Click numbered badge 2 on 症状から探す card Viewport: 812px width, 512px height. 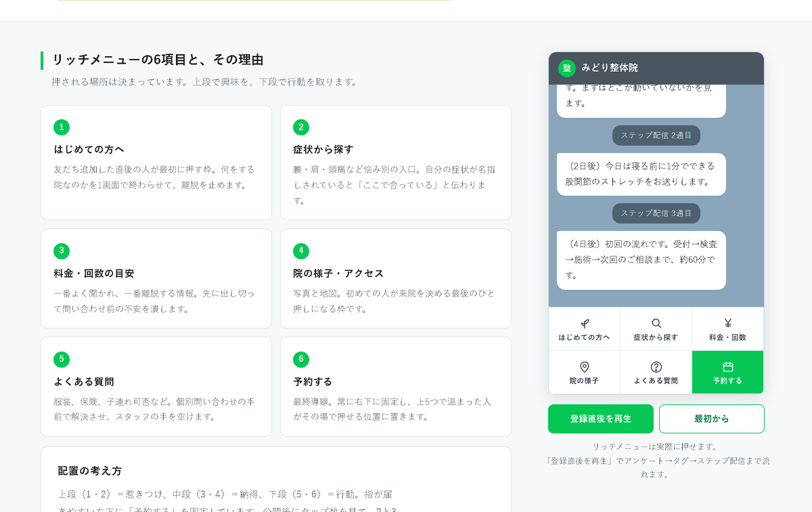pyautogui.click(x=301, y=127)
